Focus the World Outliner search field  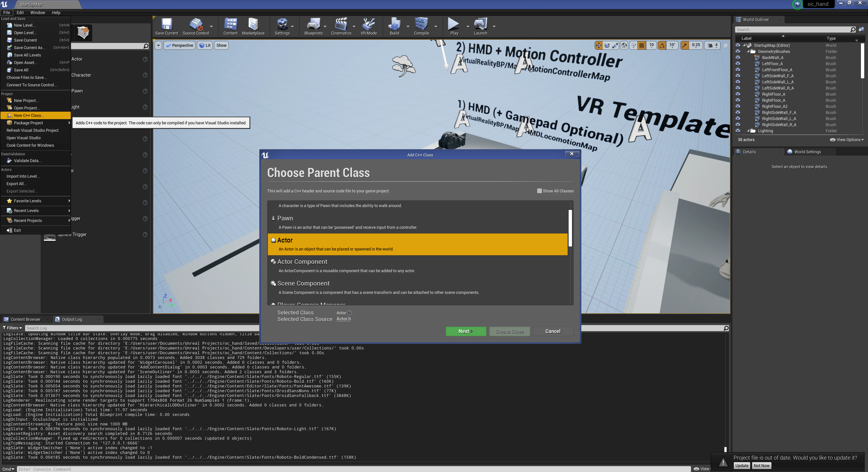coord(795,29)
